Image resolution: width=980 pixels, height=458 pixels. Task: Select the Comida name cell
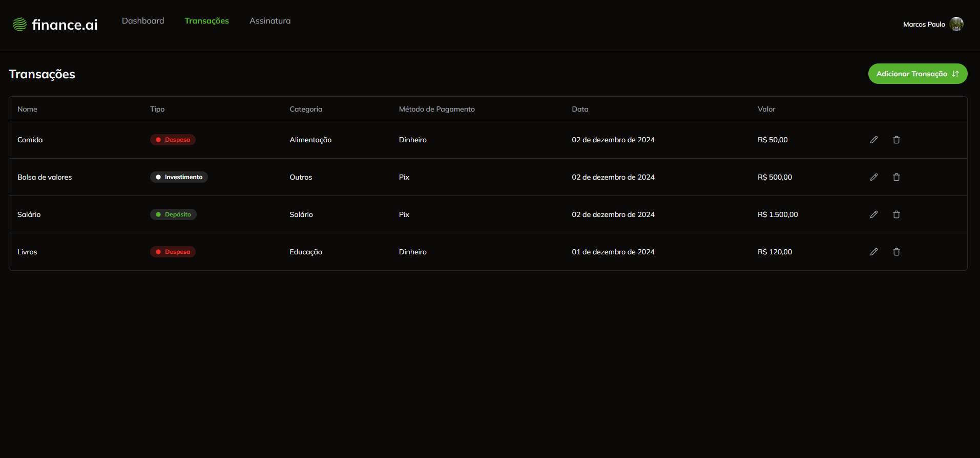coord(30,140)
